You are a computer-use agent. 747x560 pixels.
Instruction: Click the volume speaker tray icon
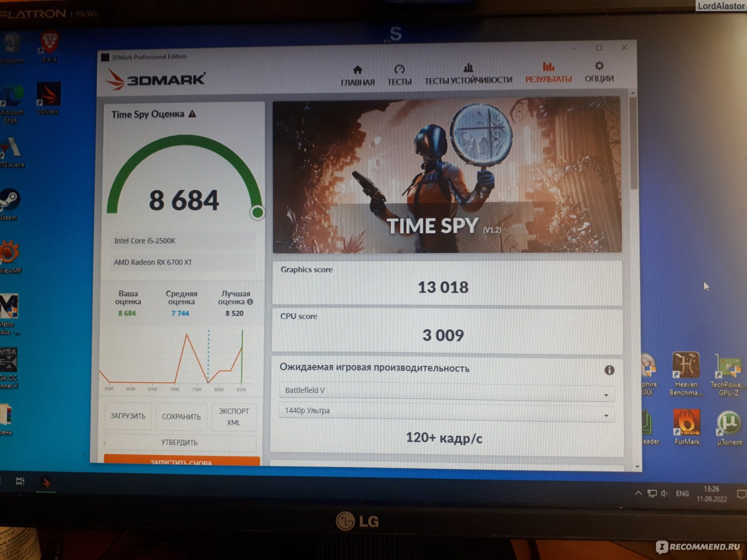pos(664,493)
